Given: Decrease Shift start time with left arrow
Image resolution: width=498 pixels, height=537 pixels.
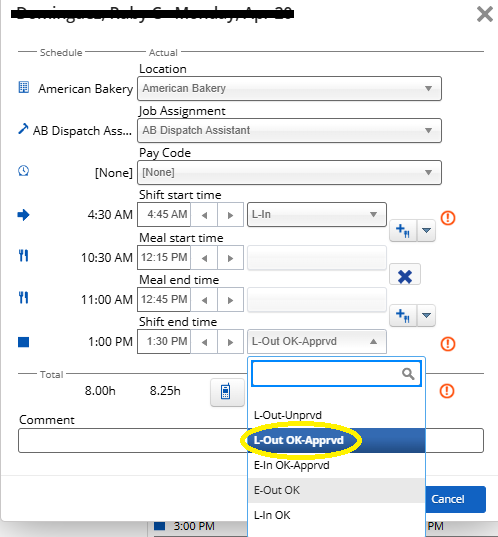Looking at the screenshot, I should tap(204, 215).
